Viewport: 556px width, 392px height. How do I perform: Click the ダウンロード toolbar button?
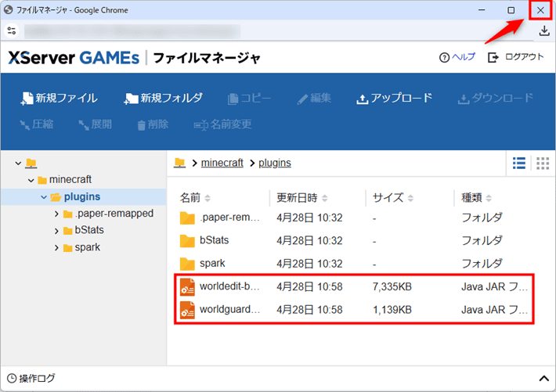click(x=496, y=98)
